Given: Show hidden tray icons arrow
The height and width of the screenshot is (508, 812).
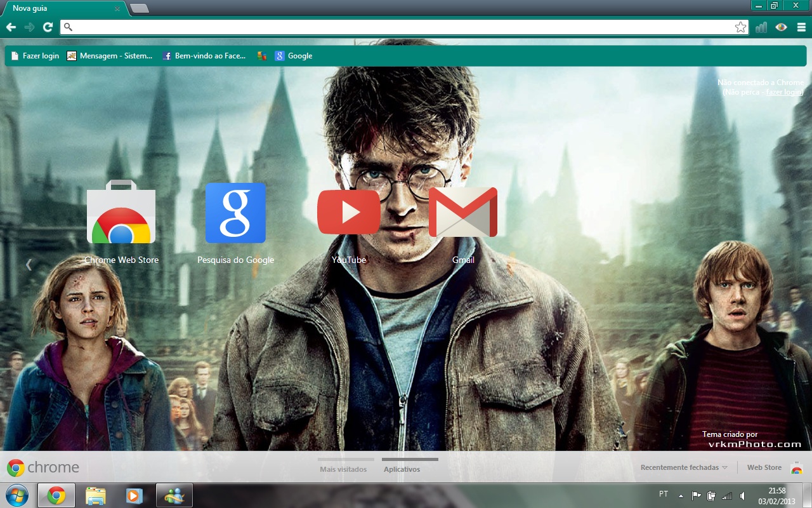Looking at the screenshot, I should pos(681,496).
